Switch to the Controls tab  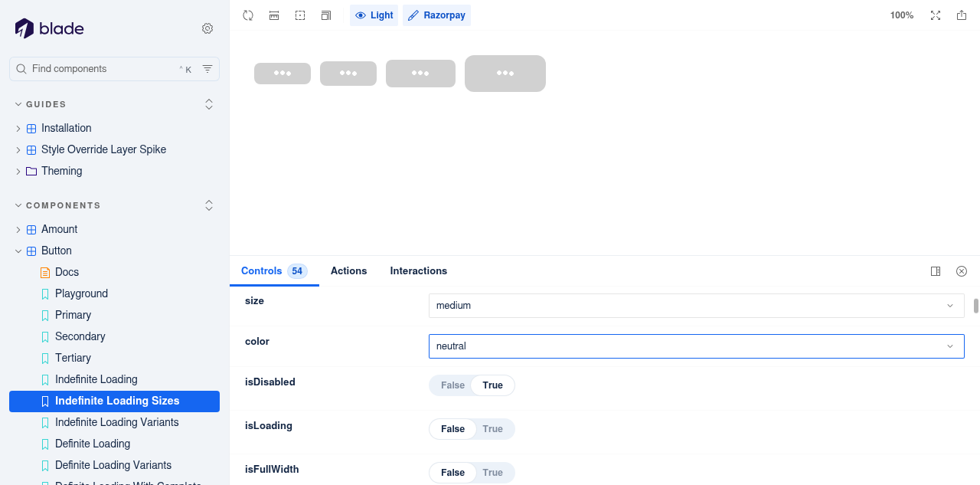coord(274,271)
